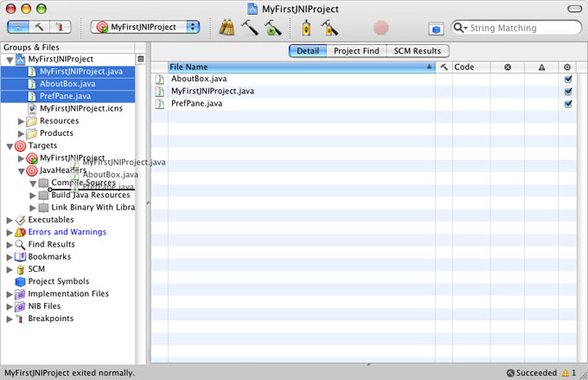The height and width of the screenshot is (380, 588).
Task: Click the Build and Debug hammer icon
Action: (x=329, y=28)
